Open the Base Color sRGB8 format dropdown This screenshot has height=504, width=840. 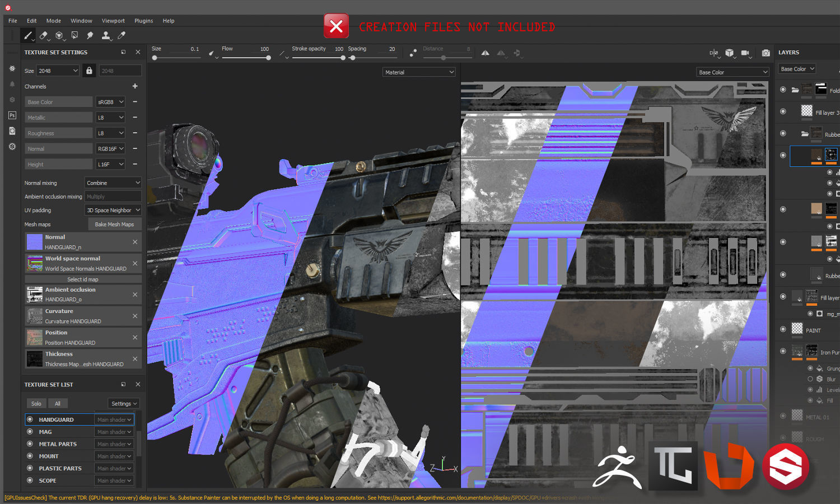point(110,102)
